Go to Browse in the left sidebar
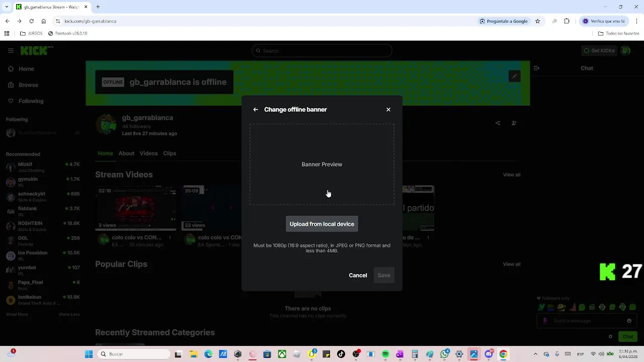This screenshot has height=362, width=644. [x=23, y=85]
